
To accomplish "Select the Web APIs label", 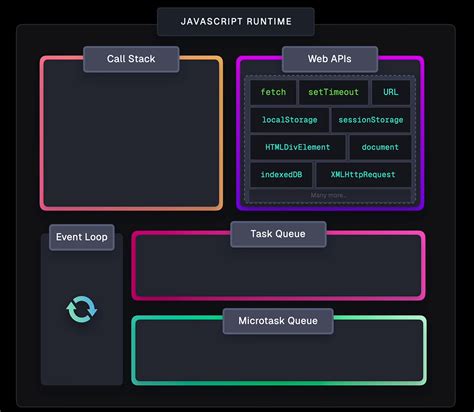I will tap(330, 59).
